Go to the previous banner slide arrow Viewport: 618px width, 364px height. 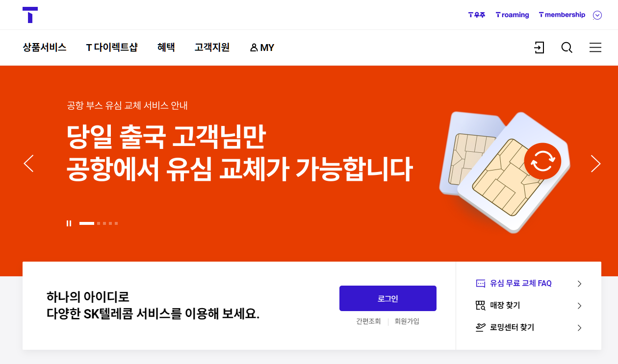tap(28, 164)
